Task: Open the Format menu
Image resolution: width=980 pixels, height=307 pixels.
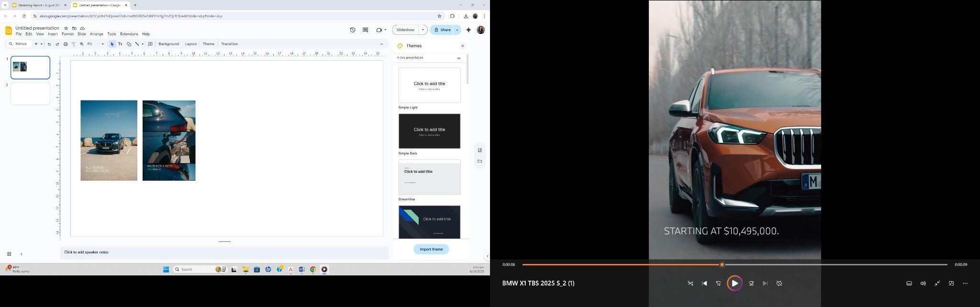Action: tap(67, 34)
